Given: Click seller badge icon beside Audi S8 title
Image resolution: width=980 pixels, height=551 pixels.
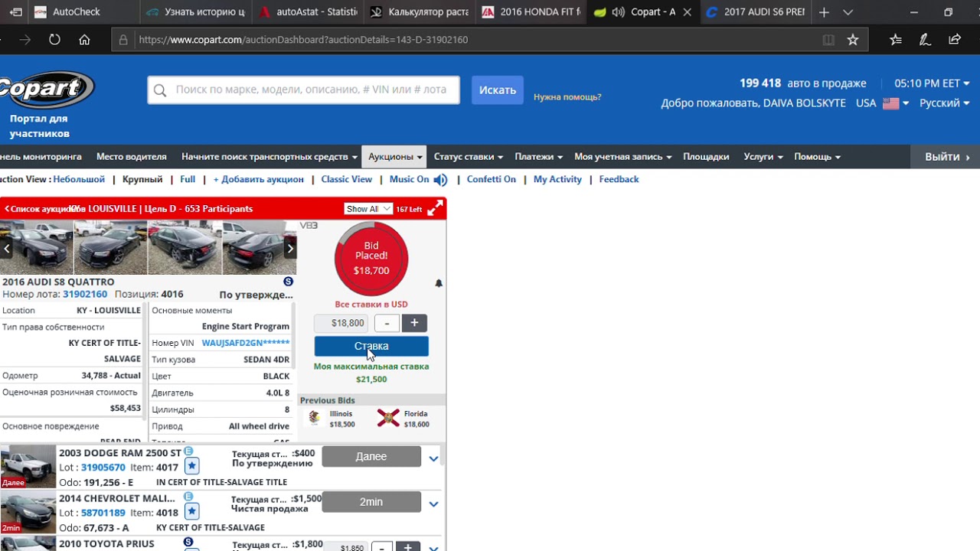Looking at the screenshot, I should 288,282.
